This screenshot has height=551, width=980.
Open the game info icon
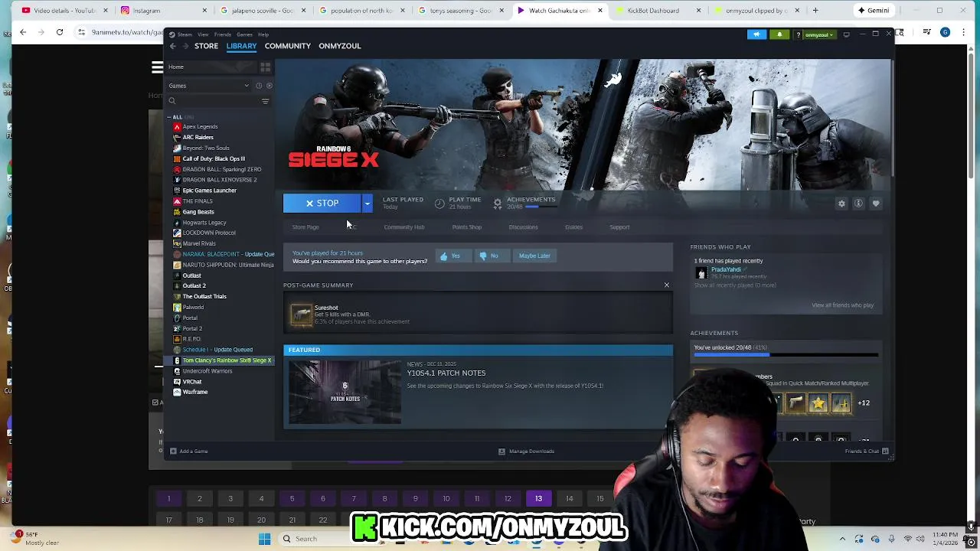[x=858, y=204]
